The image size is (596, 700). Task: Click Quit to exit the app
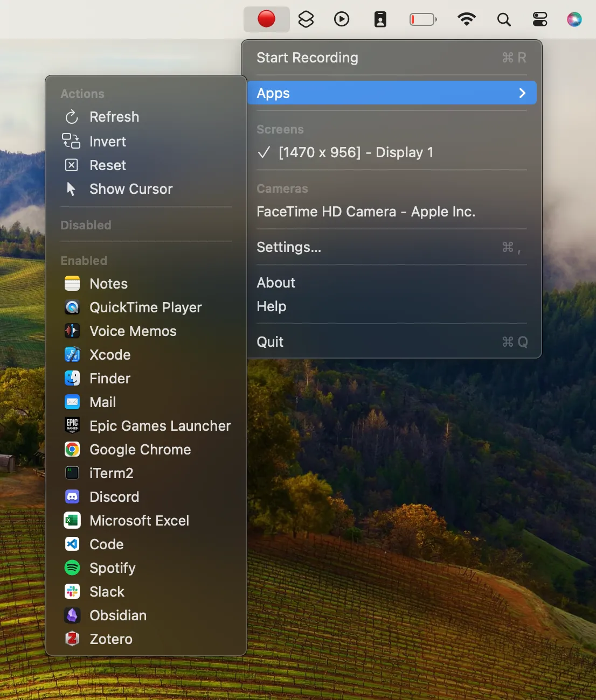coord(269,341)
